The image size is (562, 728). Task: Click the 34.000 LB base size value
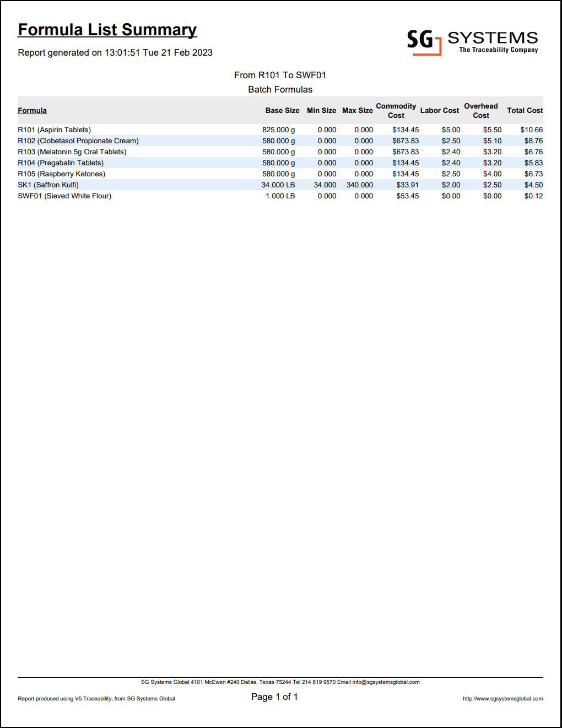tap(278, 185)
